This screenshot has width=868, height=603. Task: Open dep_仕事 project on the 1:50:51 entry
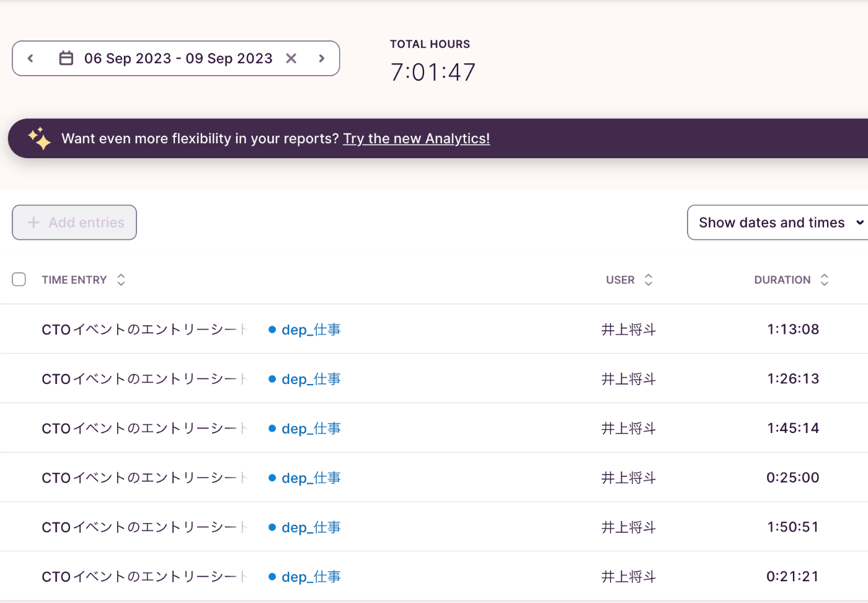[x=311, y=527]
